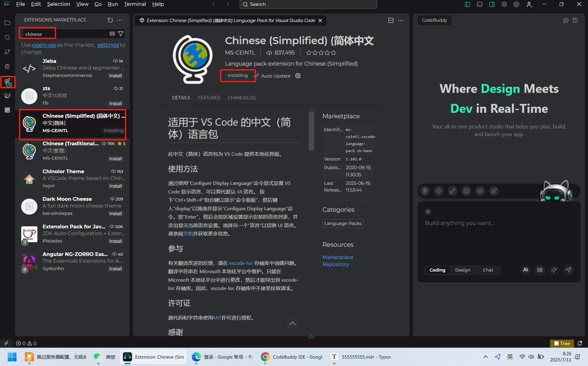The height and width of the screenshot is (366, 588).
Task: Click the image icon in CodeBuddy toolbar
Action: coord(466,191)
